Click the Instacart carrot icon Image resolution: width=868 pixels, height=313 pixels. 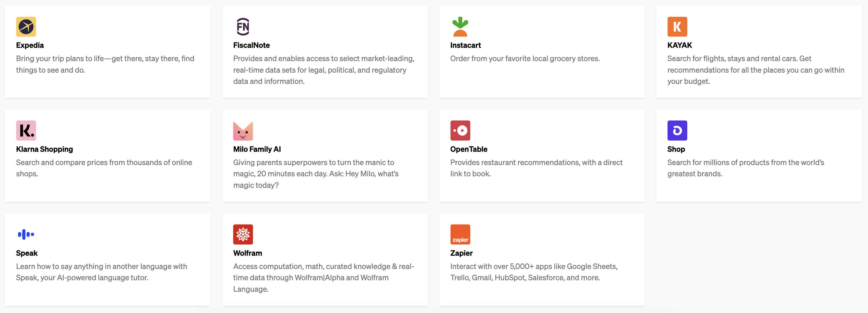460,27
